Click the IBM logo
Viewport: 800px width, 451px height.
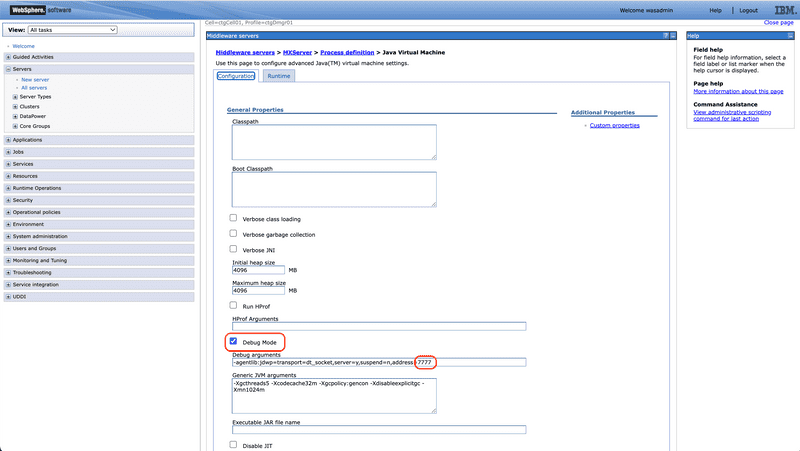[785, 10]
